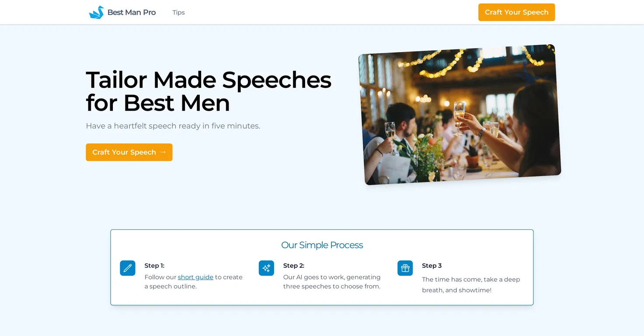The image size is (644, 336).
Task: Click the heartfelt speech subtitle text
Action: 173,126
